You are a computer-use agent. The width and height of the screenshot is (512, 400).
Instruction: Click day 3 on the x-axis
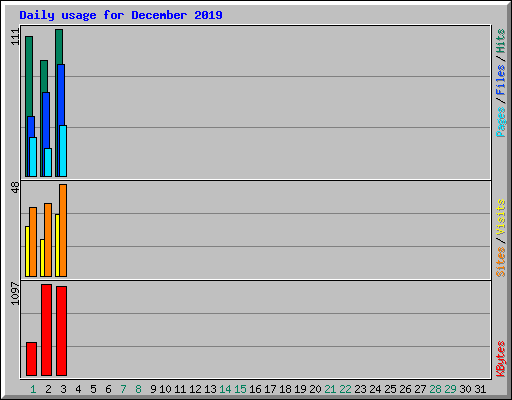point(63,389)
